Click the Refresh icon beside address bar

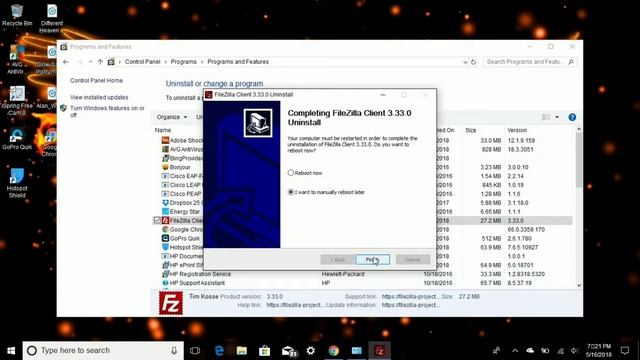[x=473, y=62]
